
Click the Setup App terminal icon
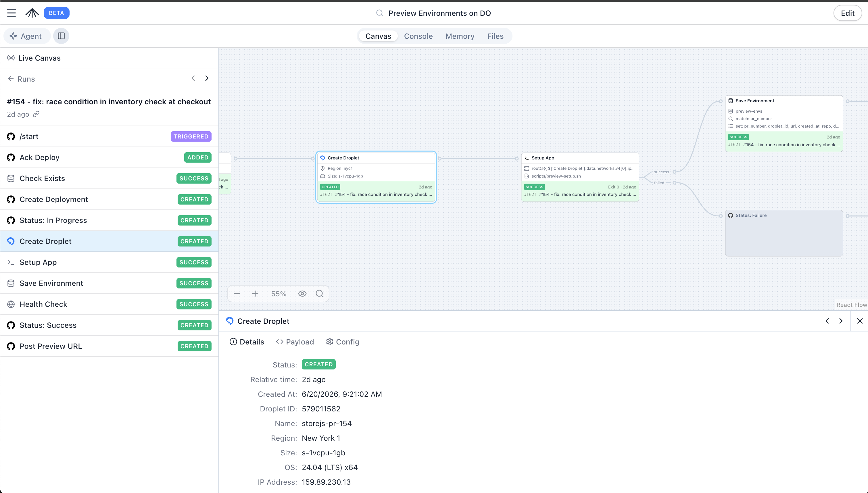point(11,262)
